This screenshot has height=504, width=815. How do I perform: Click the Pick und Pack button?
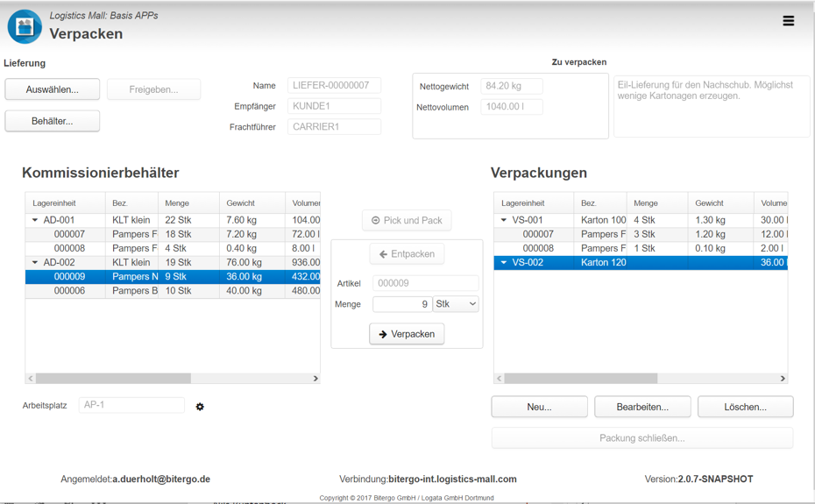point(407,221)
